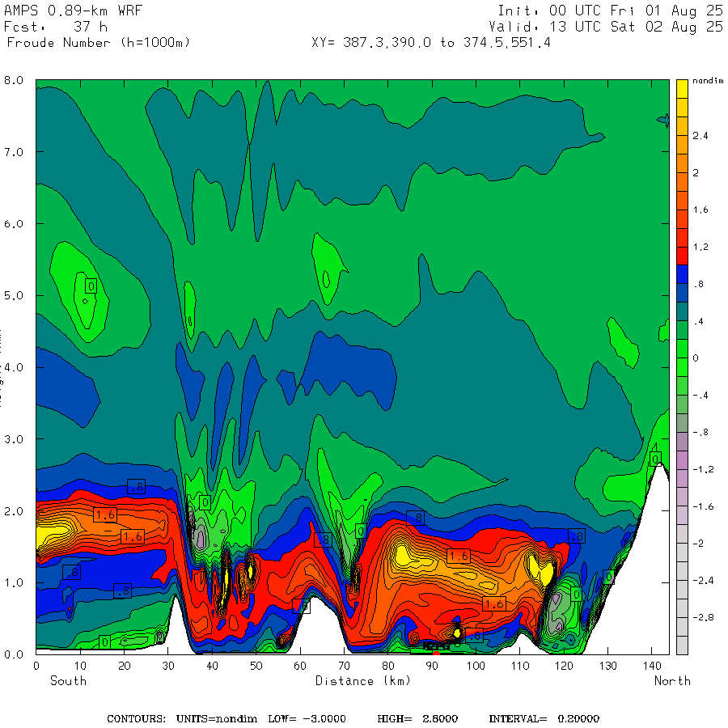
Task: Click the y-axis height label '5.0'
Action: 14,296
